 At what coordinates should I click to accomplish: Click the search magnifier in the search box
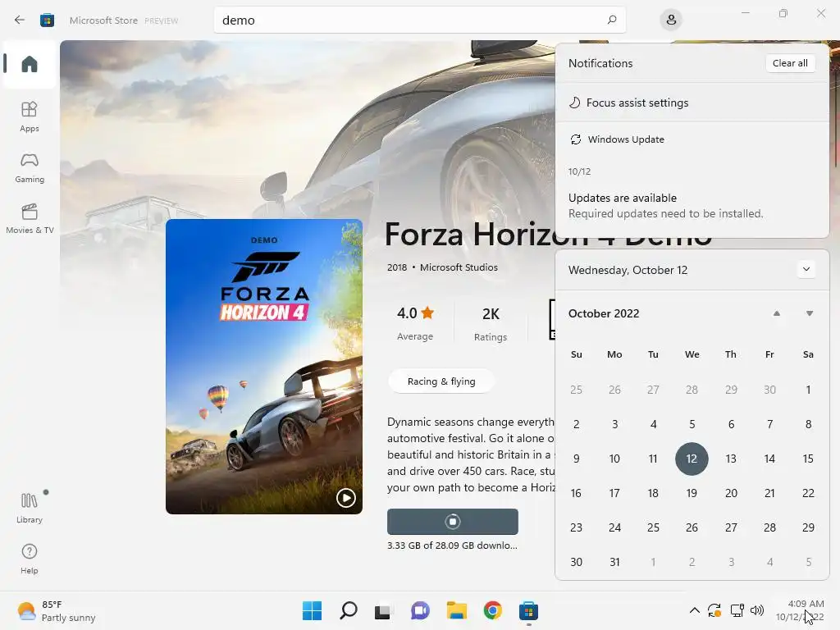[612, 20]
